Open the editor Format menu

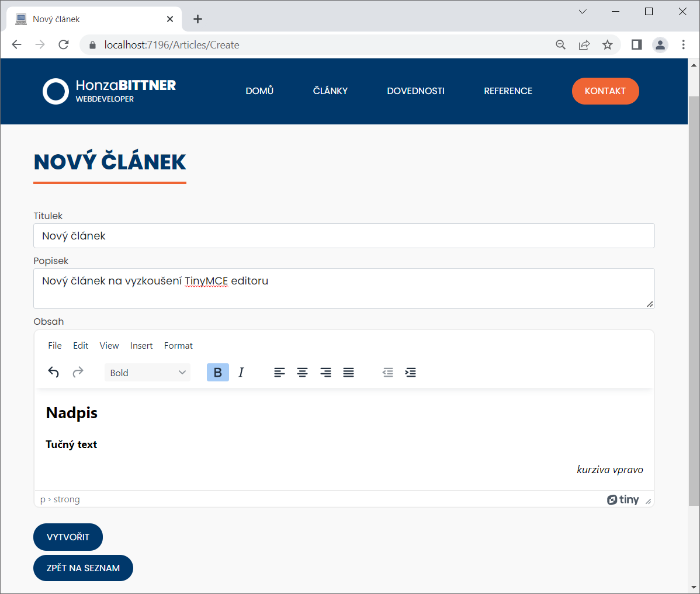(178, 346)
